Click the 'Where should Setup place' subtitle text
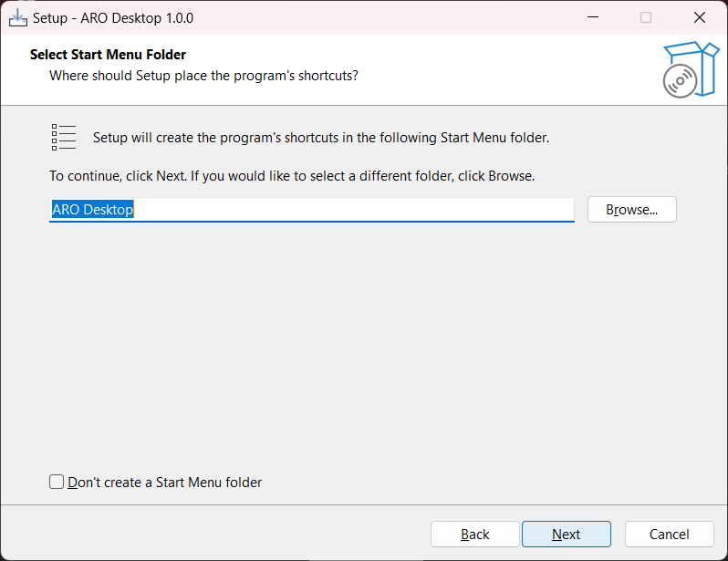Screen dimensions: 728x561 (203, 76)
